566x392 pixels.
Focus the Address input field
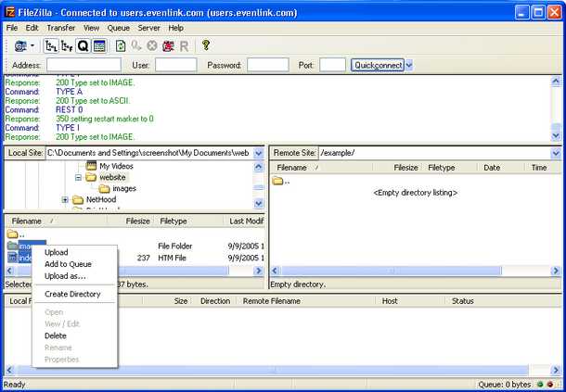pos(84,65)
